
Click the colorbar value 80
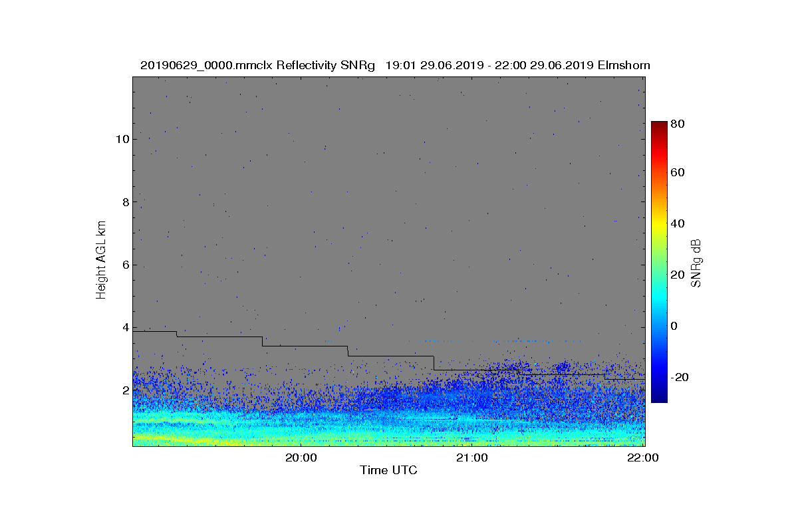[x=678, y=124]
